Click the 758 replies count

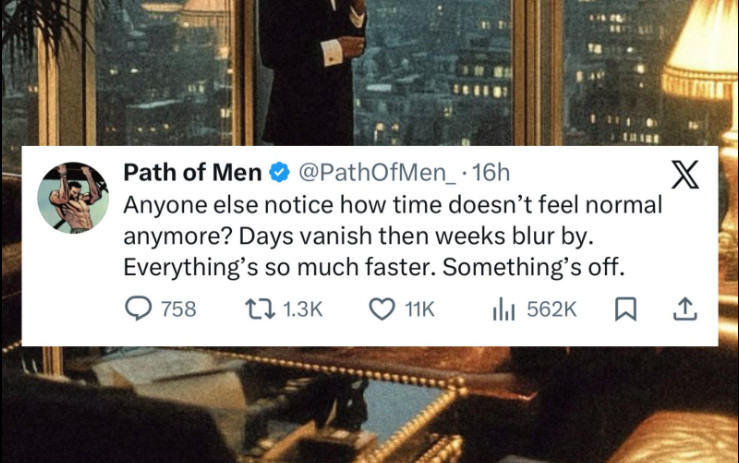tap(179, 310)
